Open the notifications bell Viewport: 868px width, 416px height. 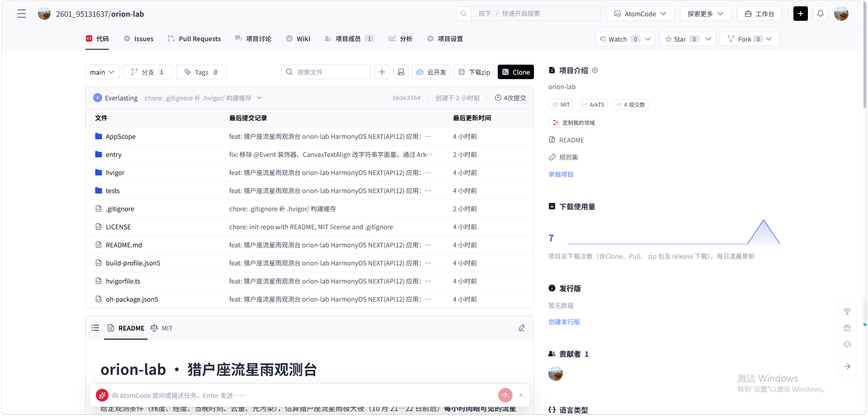click(x=820, y=14)
